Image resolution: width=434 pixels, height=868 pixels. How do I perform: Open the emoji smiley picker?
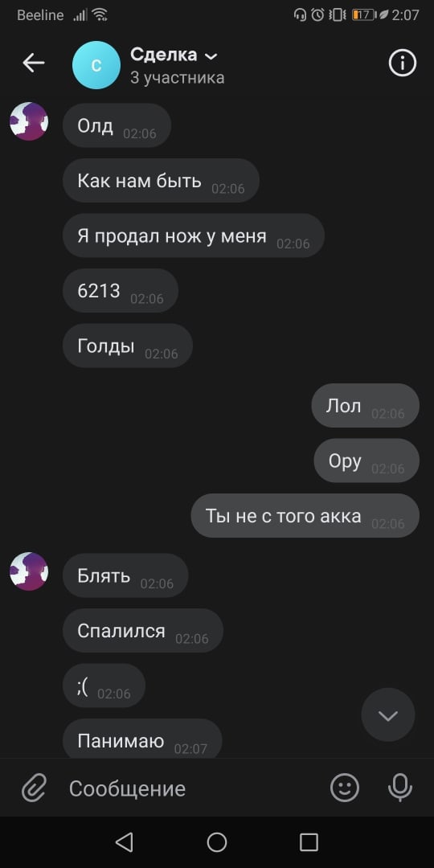(x=344, y=787)
